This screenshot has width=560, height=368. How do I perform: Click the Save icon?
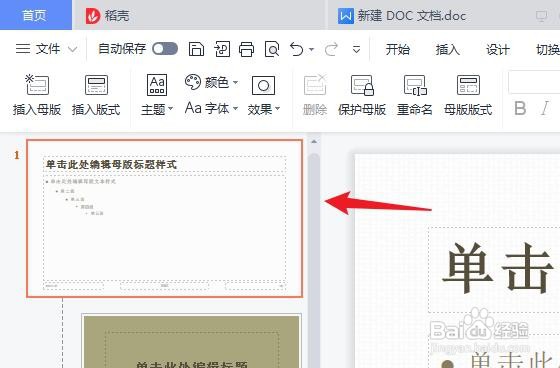[x=196, y=49]
